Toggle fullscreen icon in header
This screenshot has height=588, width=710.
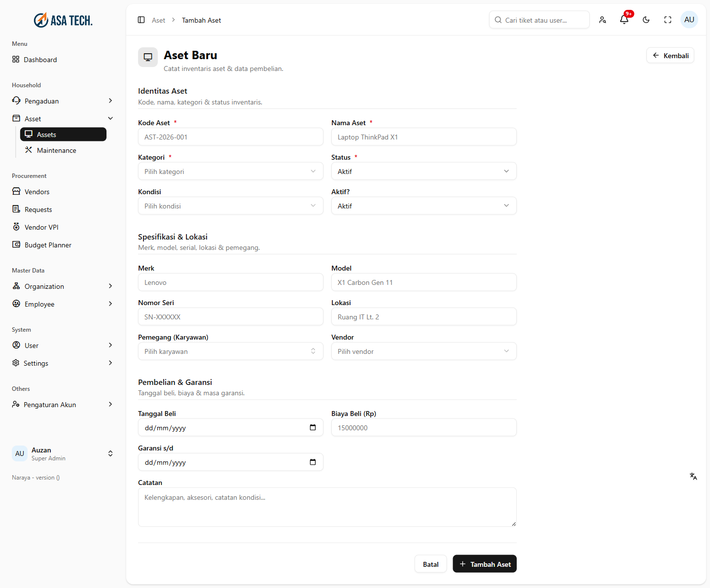click(x=668, y=20)
